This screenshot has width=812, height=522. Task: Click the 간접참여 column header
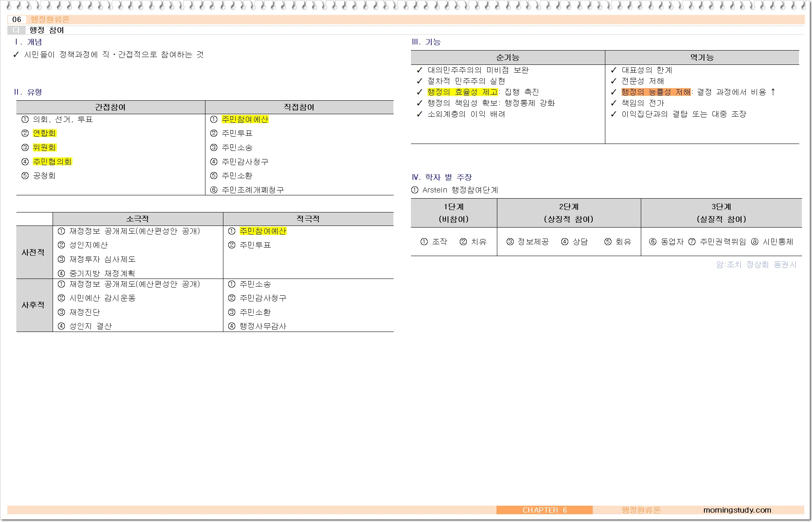tap(110, 107)
